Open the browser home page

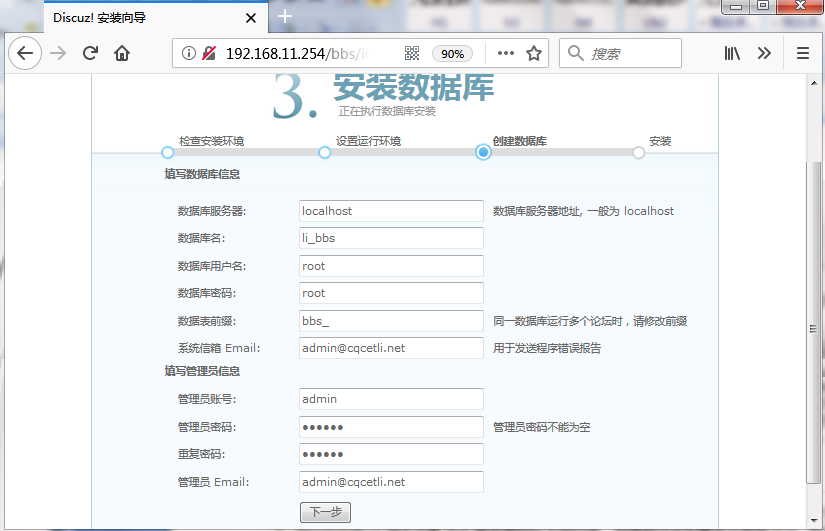click(122, 53)
